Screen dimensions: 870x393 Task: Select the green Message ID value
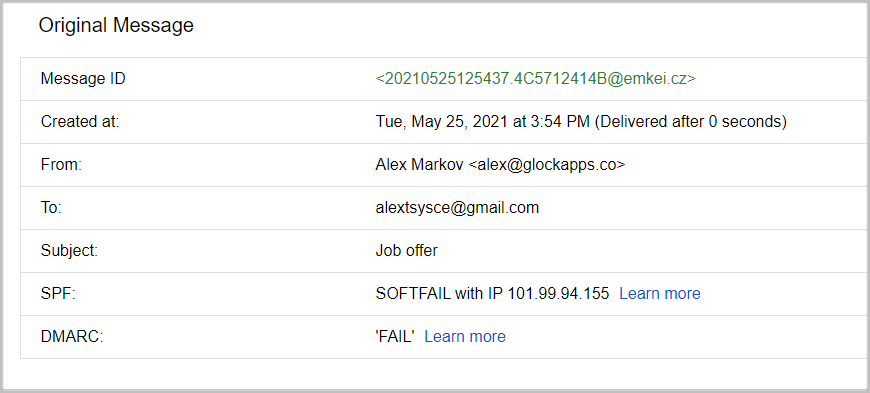pyautogui.click(x=535, y=79)
